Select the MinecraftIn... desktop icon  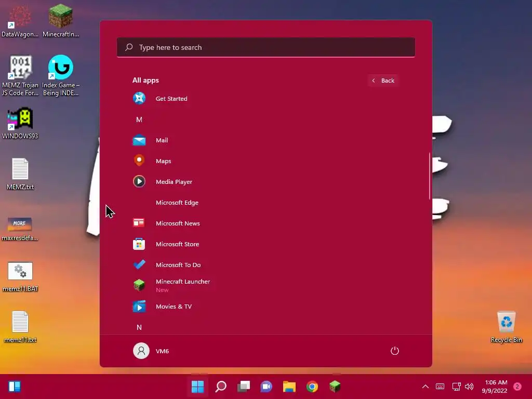61,21
